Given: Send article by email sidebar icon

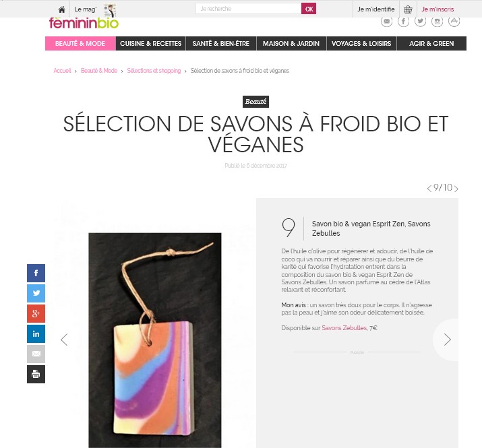Looking at the screenshot, I should [x=36, y=354].
